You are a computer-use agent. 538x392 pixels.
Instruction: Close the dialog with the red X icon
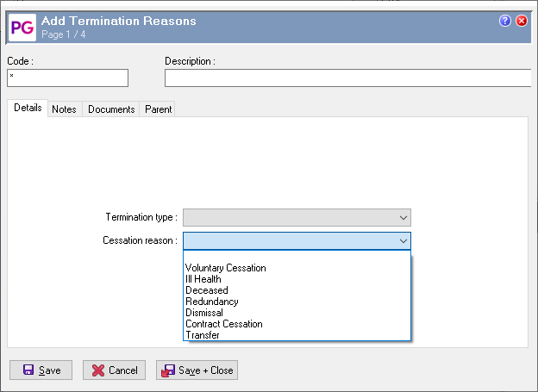[522, 21]
